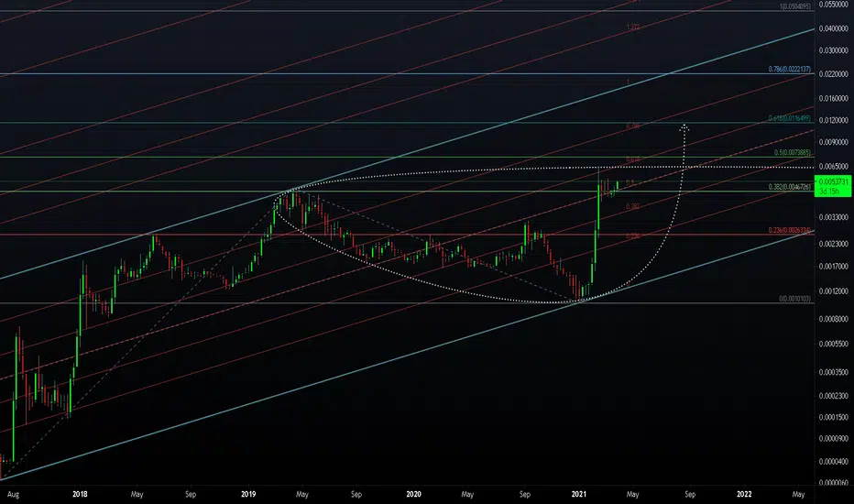Image resolution: width=854 pixels, height=504 pixels.
Task: Click the 0.0550000 price axis label
Action: [836, 5]
